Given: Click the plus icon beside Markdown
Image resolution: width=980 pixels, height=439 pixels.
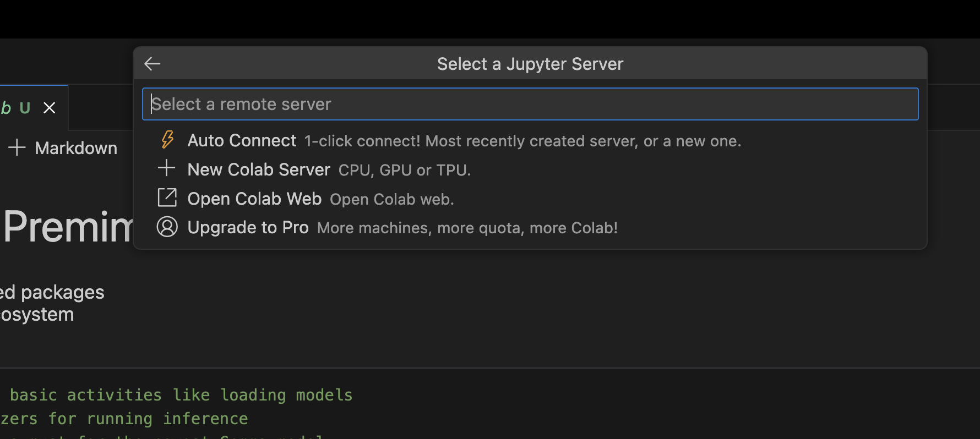Looking at the screenshot, I should pyautogui.click(x=17, y=147).
